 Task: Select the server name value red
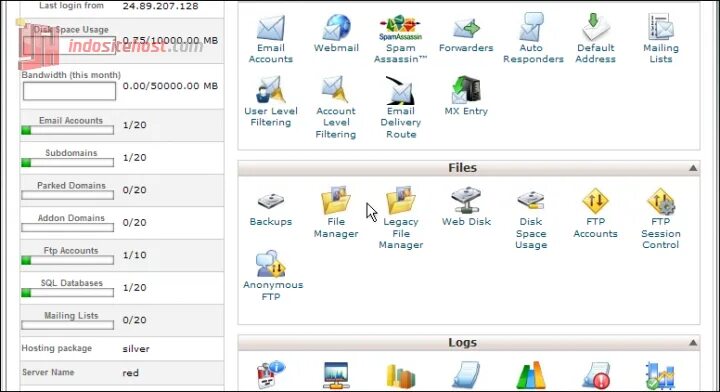(x=130, y=373)
